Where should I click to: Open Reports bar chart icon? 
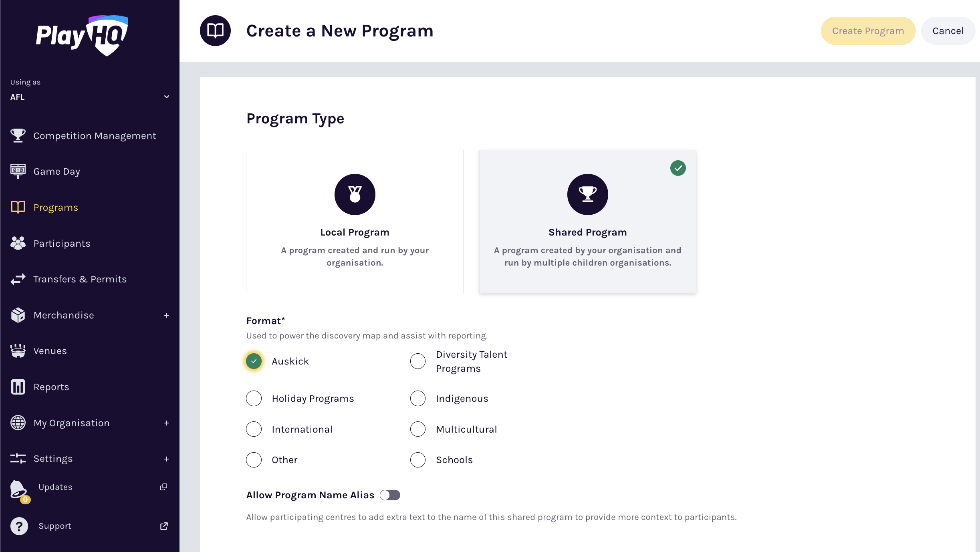click(x=18, y=387)
